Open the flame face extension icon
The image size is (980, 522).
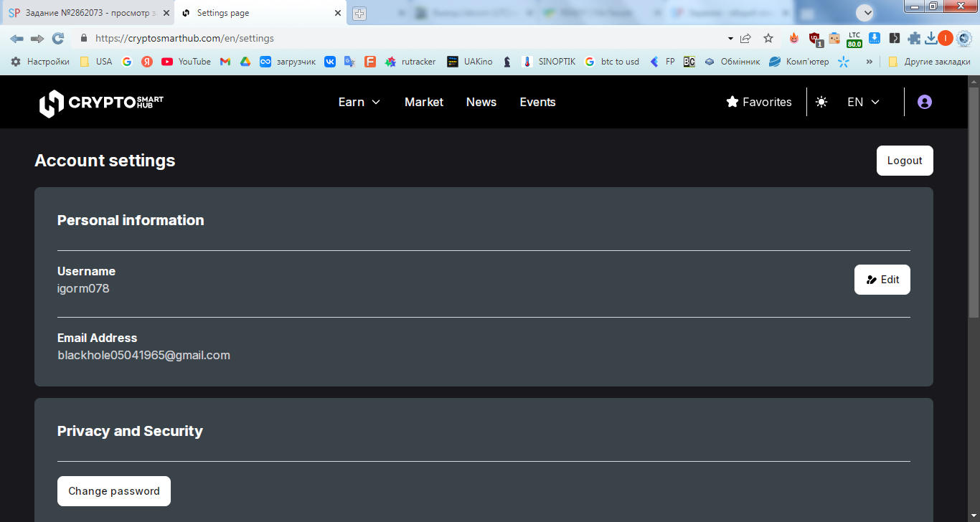pyautogui.click(x=793, y=38)
